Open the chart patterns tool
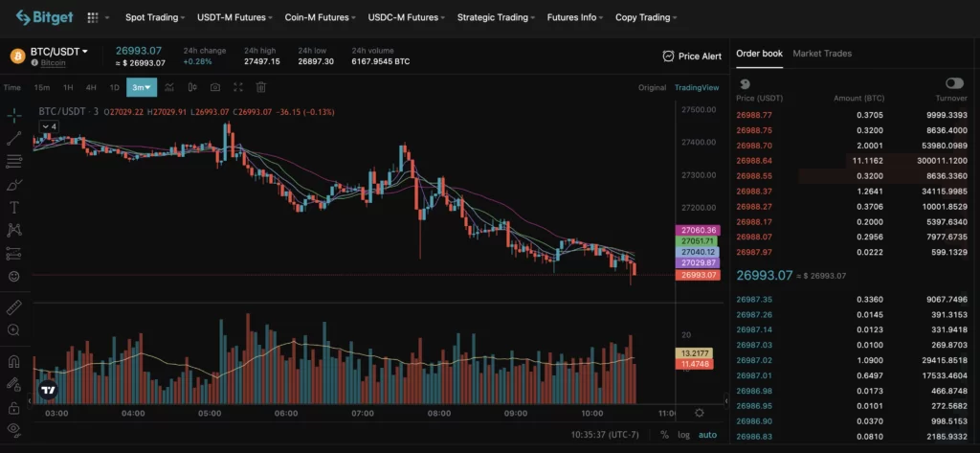 tap(14, 230)
